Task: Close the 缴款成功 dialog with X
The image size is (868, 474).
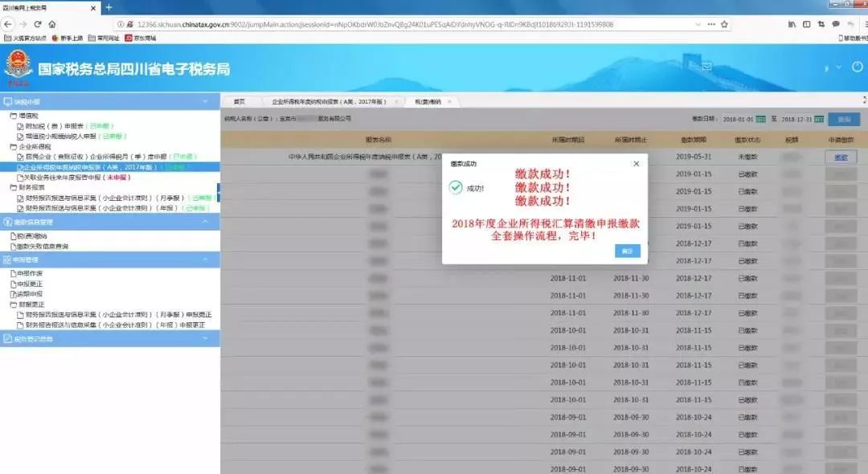Action: click(636, 163)
